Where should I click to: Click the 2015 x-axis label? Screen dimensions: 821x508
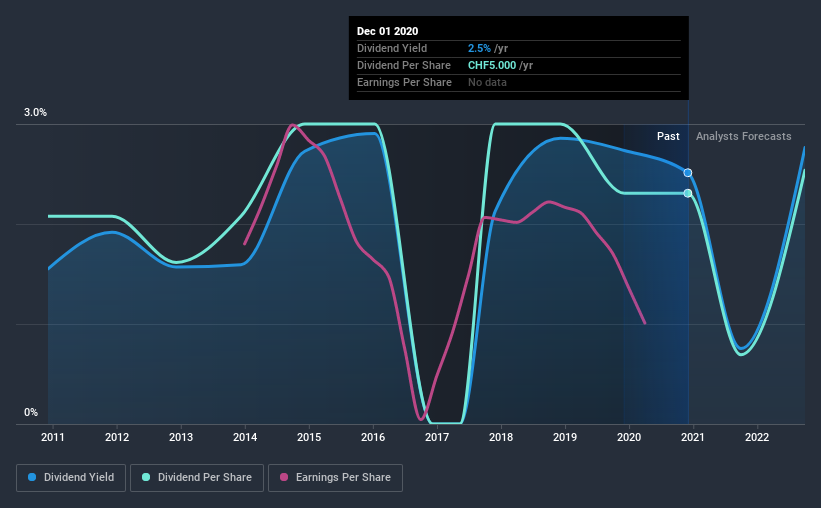tap(309, 437)
